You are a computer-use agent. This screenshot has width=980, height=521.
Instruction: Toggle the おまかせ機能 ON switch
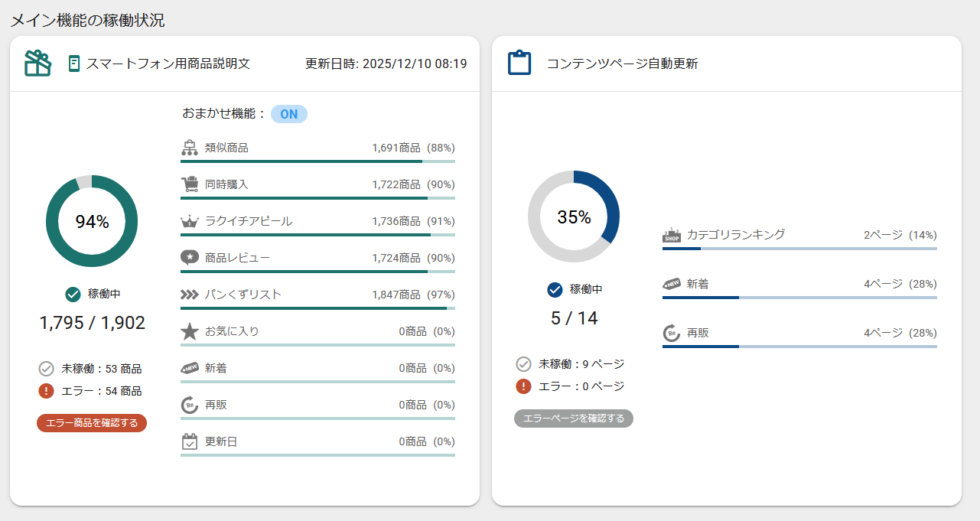coord(288,114)
